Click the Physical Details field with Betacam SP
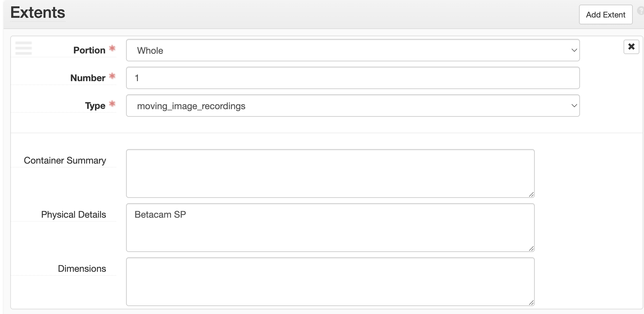The image size is (644, 314). click(x=330, y=228)
